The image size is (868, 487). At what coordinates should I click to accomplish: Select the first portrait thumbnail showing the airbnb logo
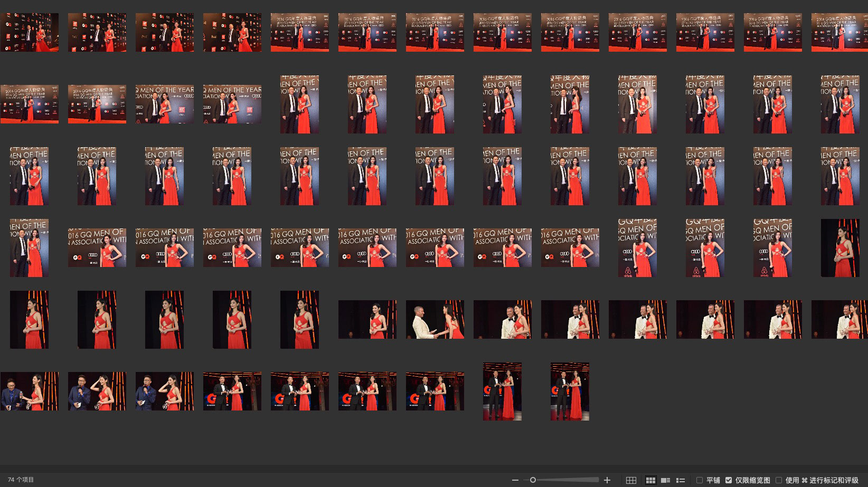point(637,248)
